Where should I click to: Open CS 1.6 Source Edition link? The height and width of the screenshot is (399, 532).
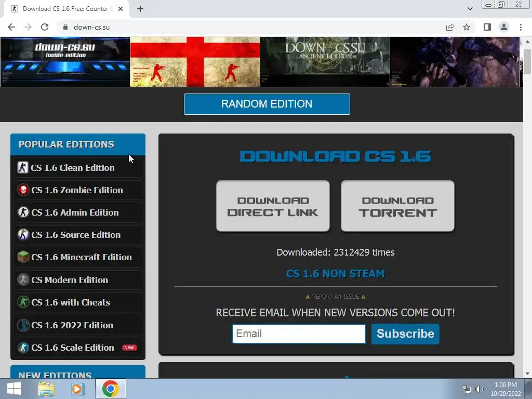click(x=76, y=235)
